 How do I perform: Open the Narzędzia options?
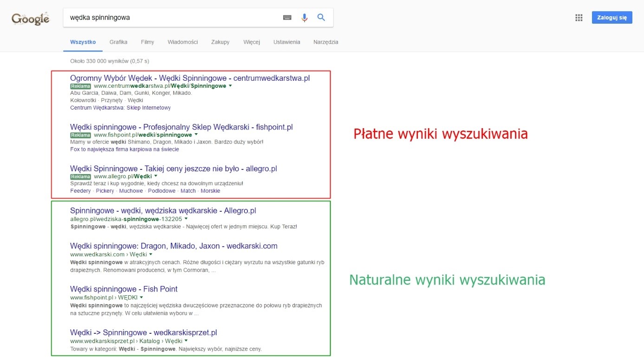325,42
